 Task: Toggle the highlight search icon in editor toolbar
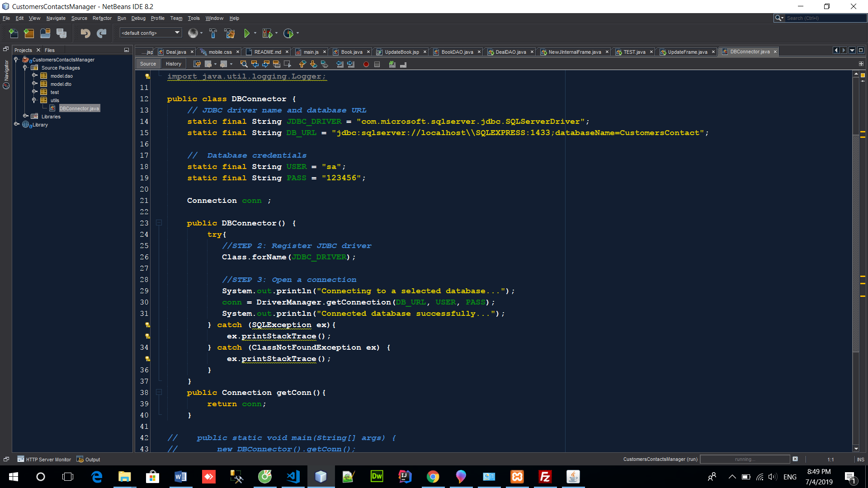pyautogui.click(x=276, y=64)
